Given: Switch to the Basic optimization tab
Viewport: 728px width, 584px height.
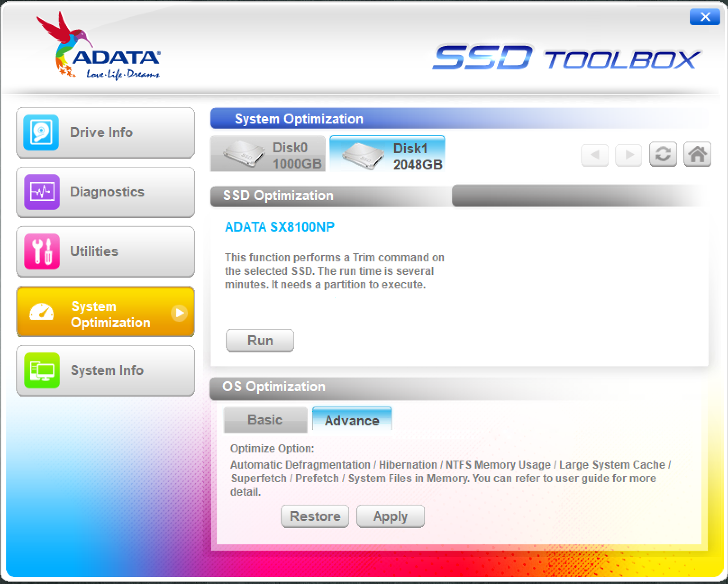Looking at the screenshot, I should 265,420.
